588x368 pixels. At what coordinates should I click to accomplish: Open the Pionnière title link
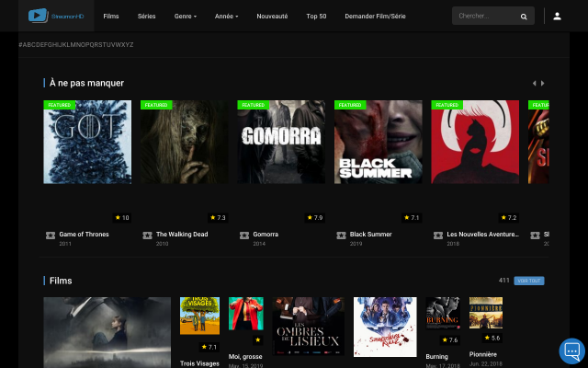point(483,354)
